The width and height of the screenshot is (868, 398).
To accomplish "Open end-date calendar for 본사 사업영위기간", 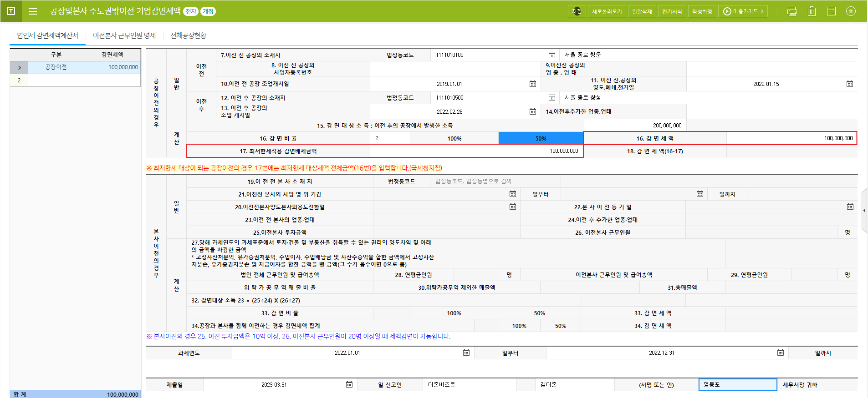I will pyautogui.click(x=700, y=194).
